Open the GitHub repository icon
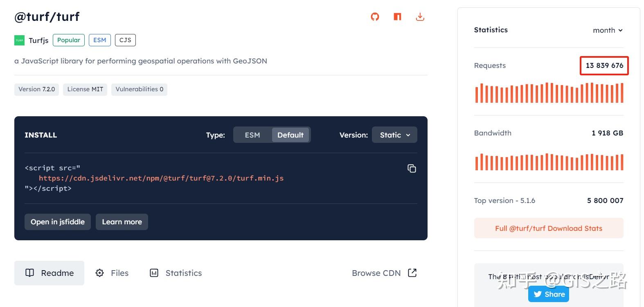This screenshot has height=307, width=644. 375,17
